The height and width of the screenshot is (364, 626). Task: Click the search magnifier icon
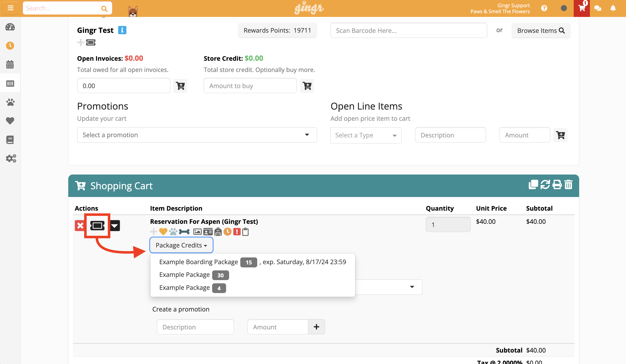[x=104, y=9]
